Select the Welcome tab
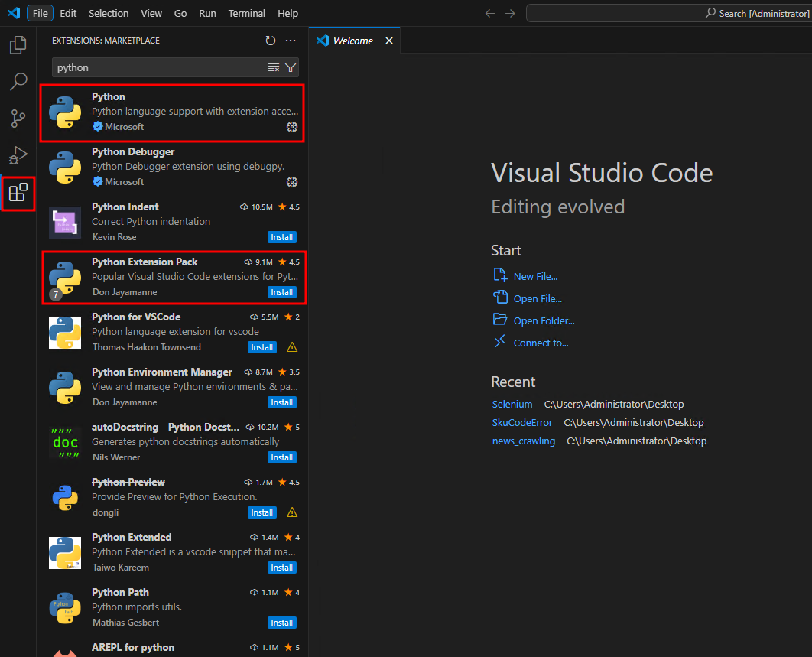This screenshot has height=657, width=812. point(352,41)
